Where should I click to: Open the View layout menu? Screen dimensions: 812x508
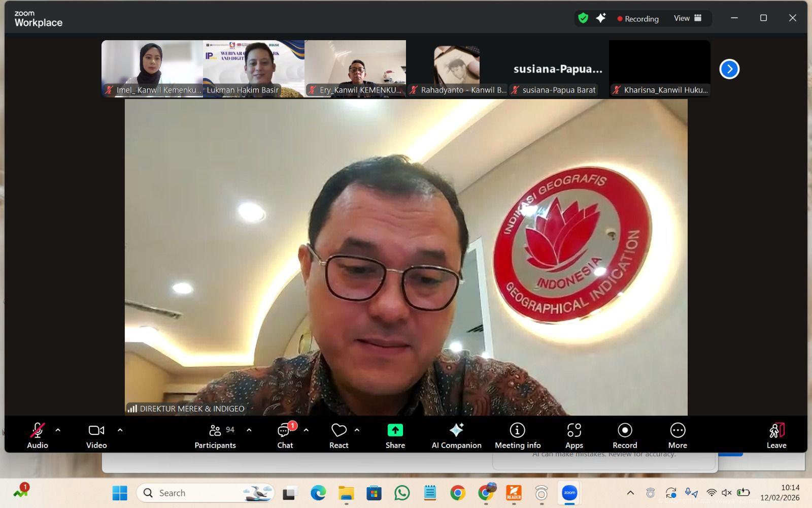pos(687,18)
